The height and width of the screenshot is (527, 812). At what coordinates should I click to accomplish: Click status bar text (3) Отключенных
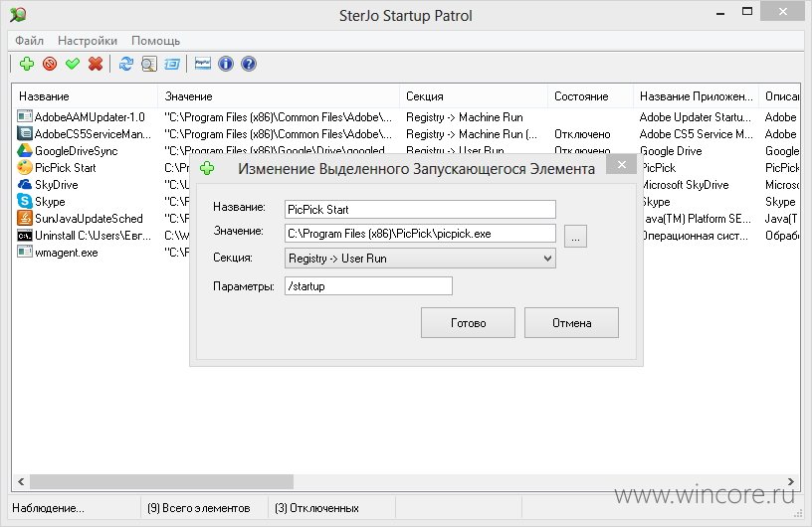click(316, 508)
